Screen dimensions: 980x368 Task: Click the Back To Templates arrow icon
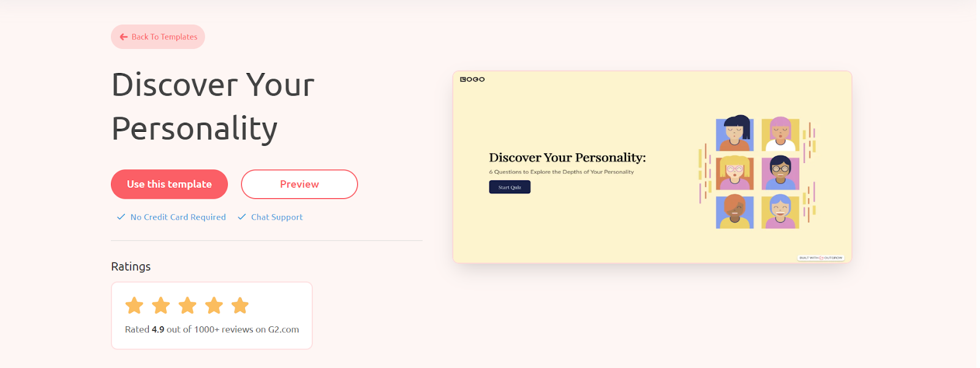click(124, 37)
